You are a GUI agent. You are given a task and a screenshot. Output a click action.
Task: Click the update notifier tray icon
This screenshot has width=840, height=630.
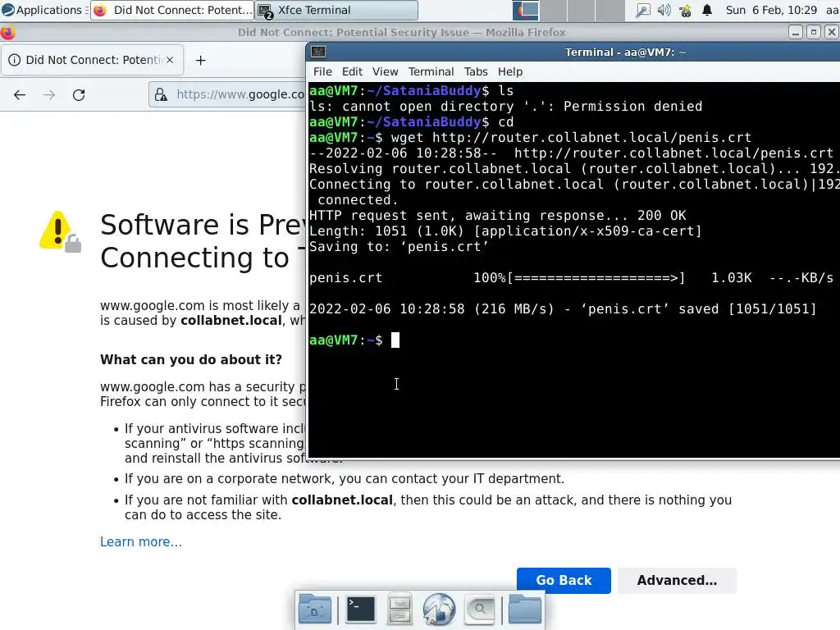[x=685, y=10]
